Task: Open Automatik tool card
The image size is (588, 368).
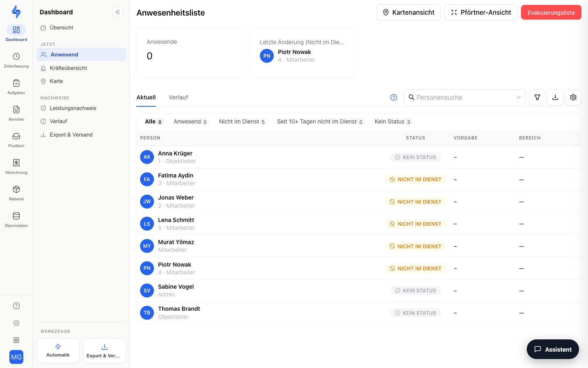Action: [58, 350]
